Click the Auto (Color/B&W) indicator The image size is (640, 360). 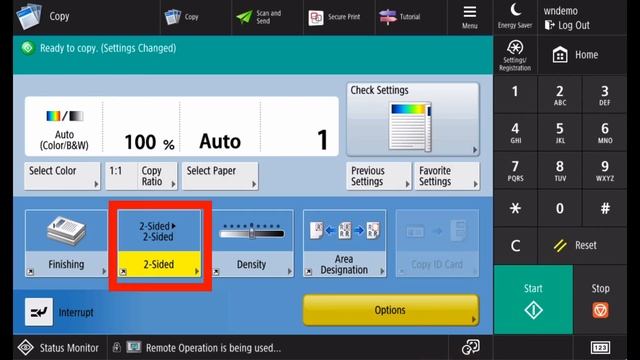point(64,130)
